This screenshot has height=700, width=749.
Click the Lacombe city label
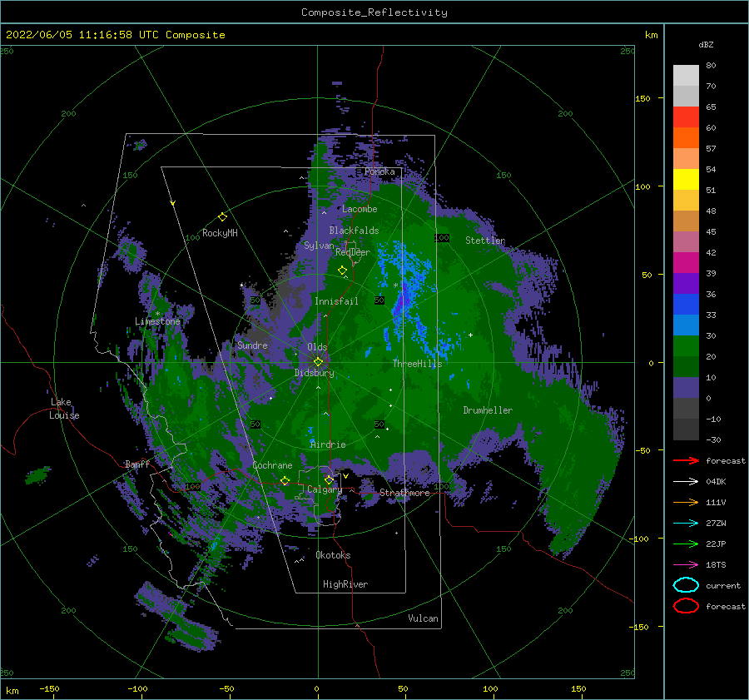click(360, 209)
